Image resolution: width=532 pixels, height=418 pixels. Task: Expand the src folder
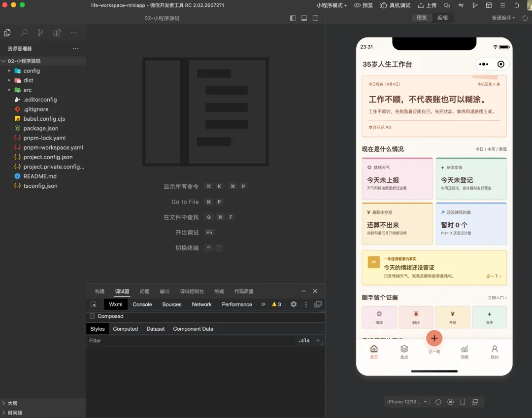43,90
